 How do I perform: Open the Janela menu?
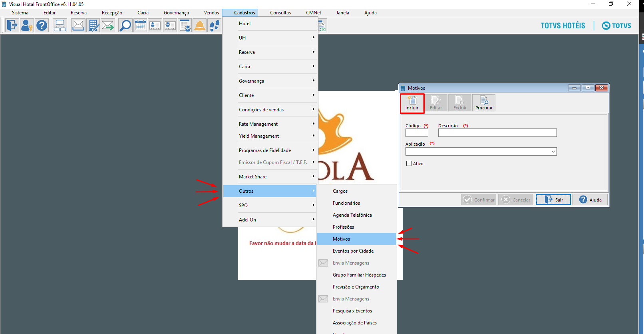pyautogui.click(x=343, y=13)
